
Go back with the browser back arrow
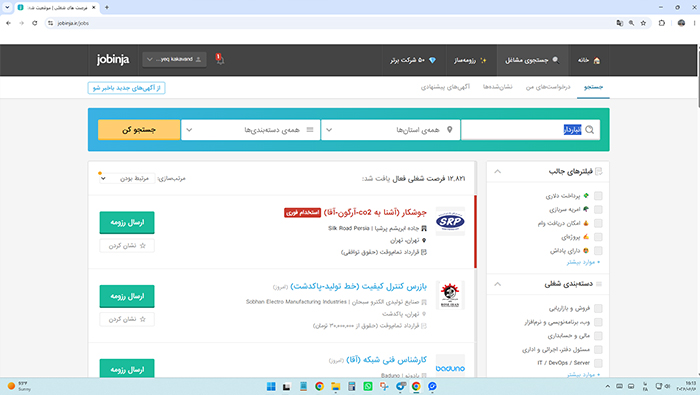[x=8, y=23]
